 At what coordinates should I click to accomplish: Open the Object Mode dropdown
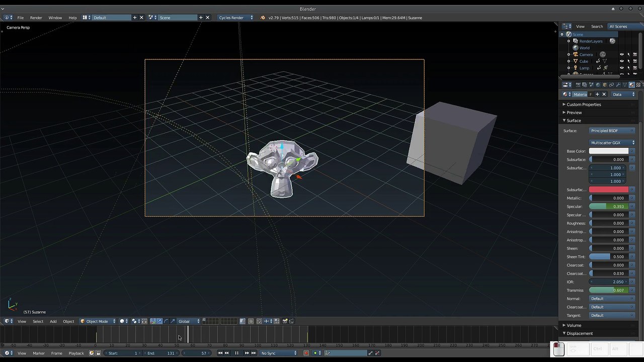pos(98,321)
